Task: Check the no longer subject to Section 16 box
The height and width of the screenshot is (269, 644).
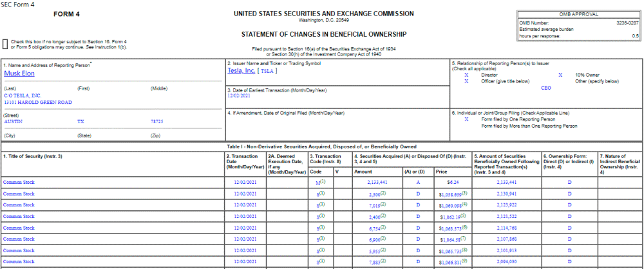Action: tap(5, 45)
